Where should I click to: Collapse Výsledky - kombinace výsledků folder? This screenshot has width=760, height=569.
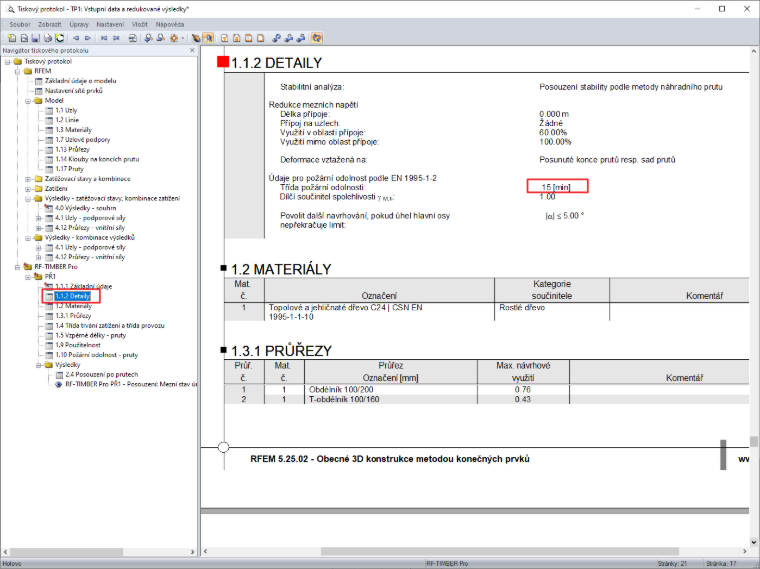coord(28,237)
